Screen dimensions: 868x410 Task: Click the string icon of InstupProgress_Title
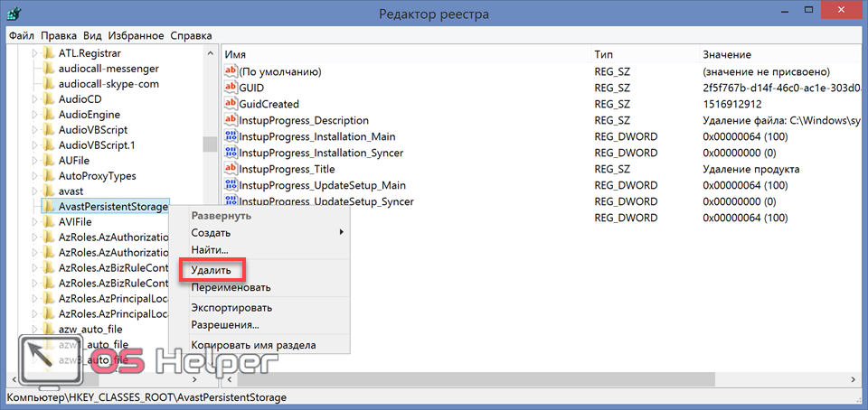point(231,169)
